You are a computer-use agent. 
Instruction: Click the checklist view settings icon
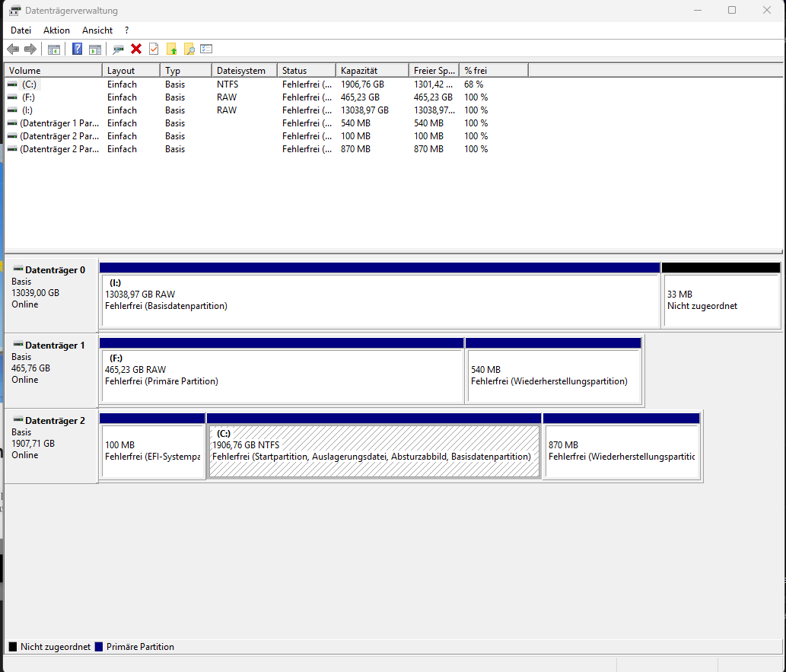point(206,49)
